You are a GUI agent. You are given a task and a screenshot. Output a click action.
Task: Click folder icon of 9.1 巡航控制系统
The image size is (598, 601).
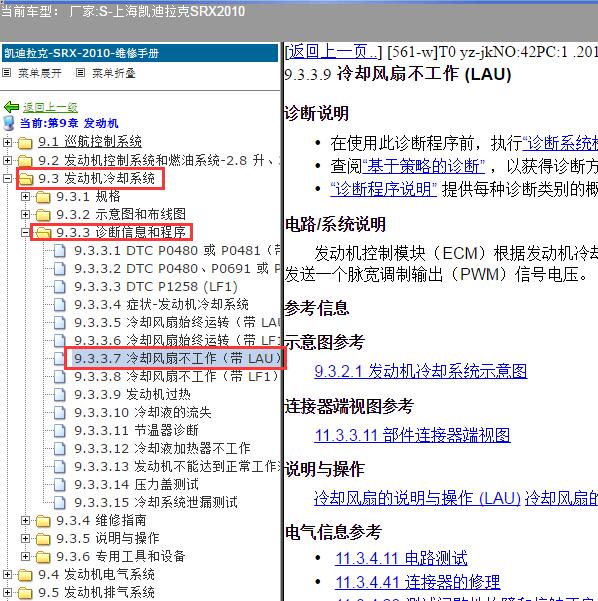click(25, 143)
